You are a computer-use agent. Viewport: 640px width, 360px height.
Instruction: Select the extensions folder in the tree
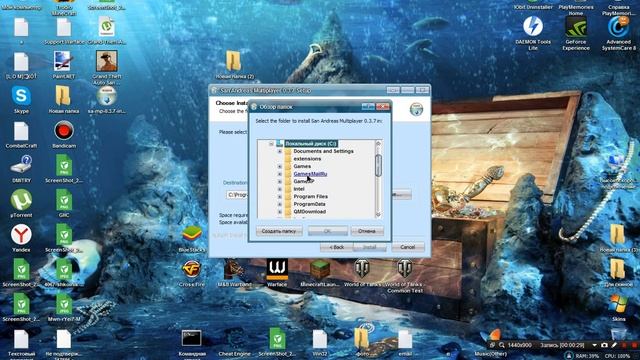307,159
